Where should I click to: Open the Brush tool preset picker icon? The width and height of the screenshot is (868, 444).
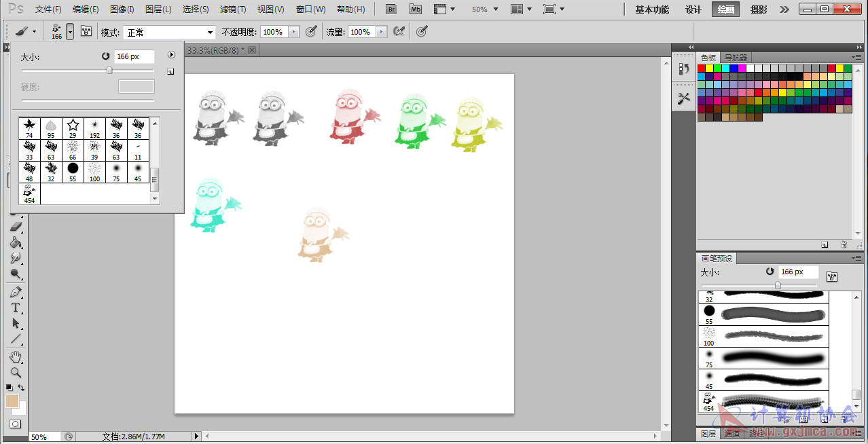point(25,32)
